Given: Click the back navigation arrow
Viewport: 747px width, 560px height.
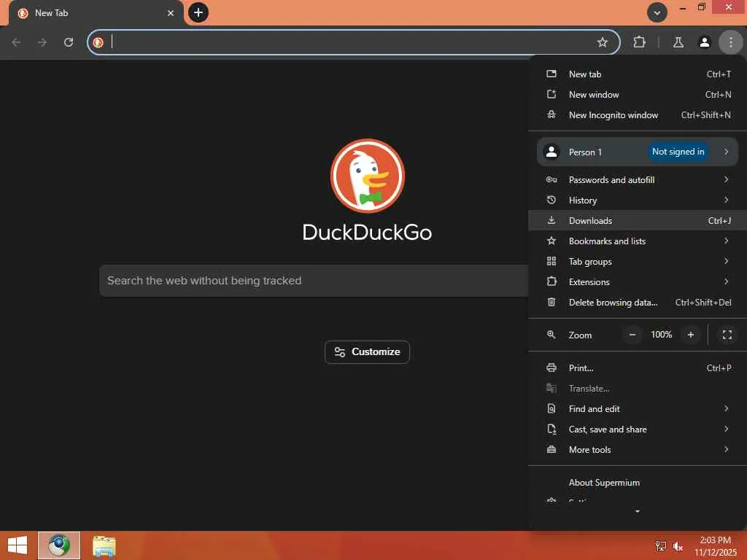Looking at the screenshot, I should [16, 42].
